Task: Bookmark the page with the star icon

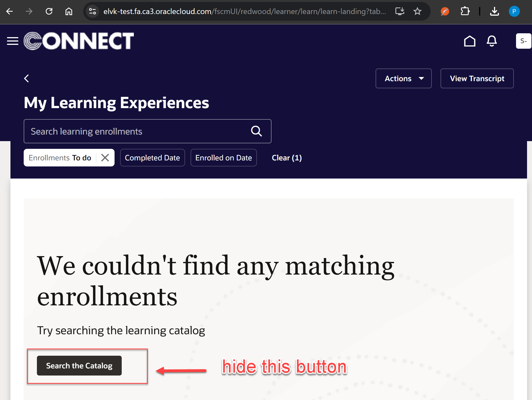Action: 417,11
